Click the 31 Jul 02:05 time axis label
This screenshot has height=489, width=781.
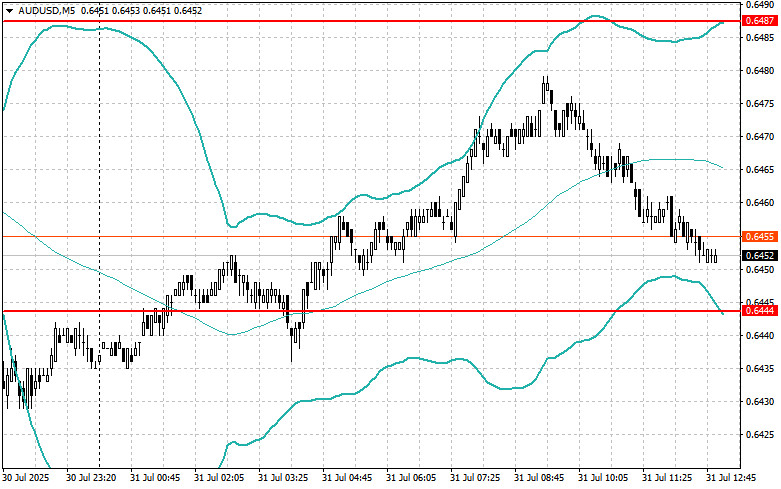click(219, 478)
